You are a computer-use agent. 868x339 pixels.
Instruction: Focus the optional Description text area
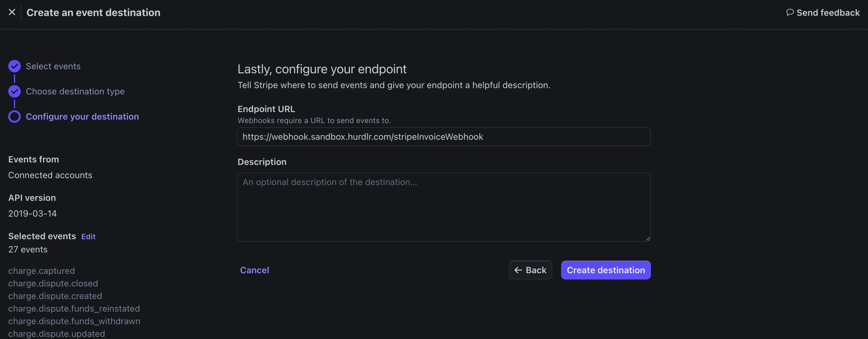pos(443,207)
